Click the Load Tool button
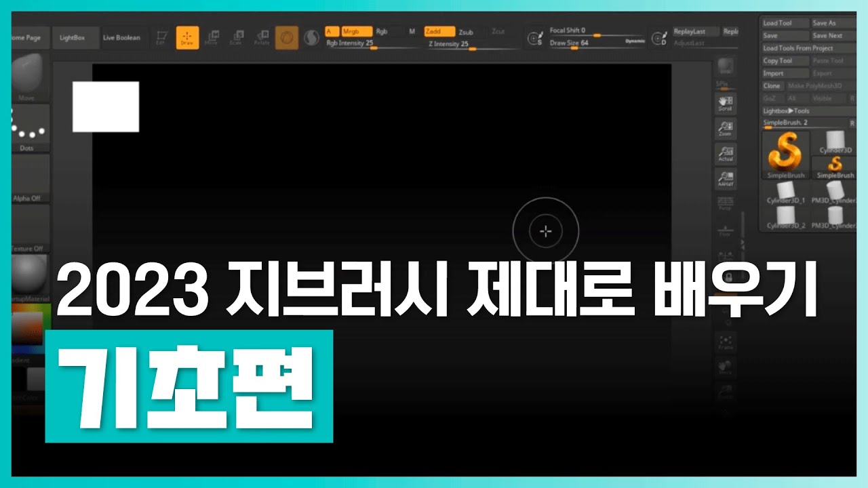Screen dimensions: 868x488 [785, 23]
